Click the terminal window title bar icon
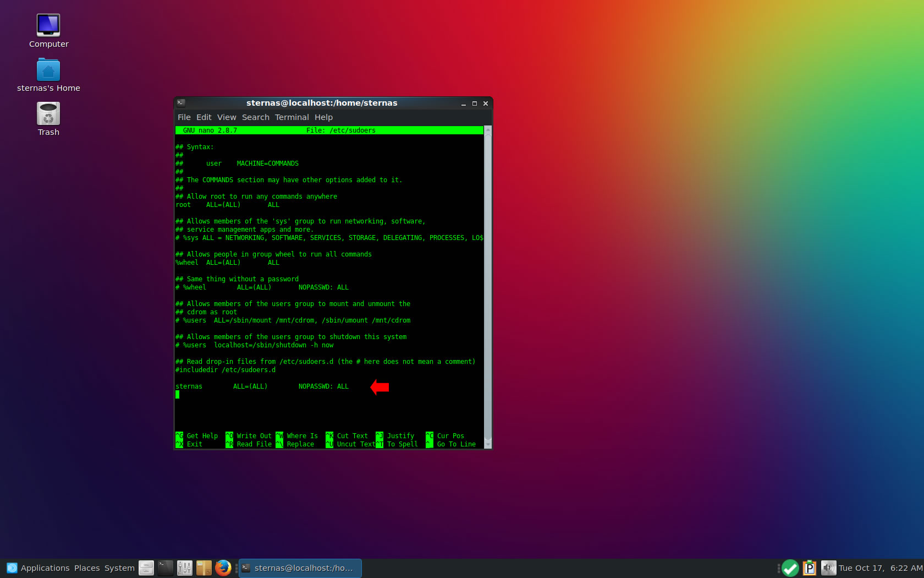Image resolution: width=924 pixels, height=578 pixels. [x=181, y=103]
